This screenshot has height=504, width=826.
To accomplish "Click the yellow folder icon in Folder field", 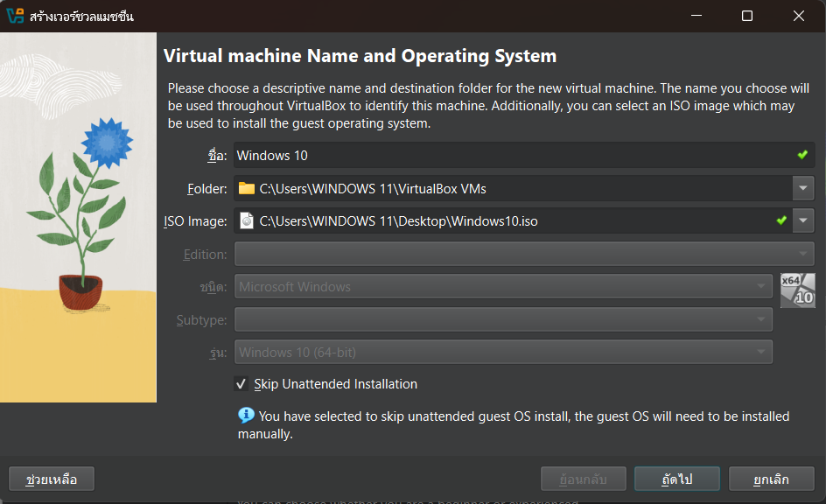I will pos(247,188).
